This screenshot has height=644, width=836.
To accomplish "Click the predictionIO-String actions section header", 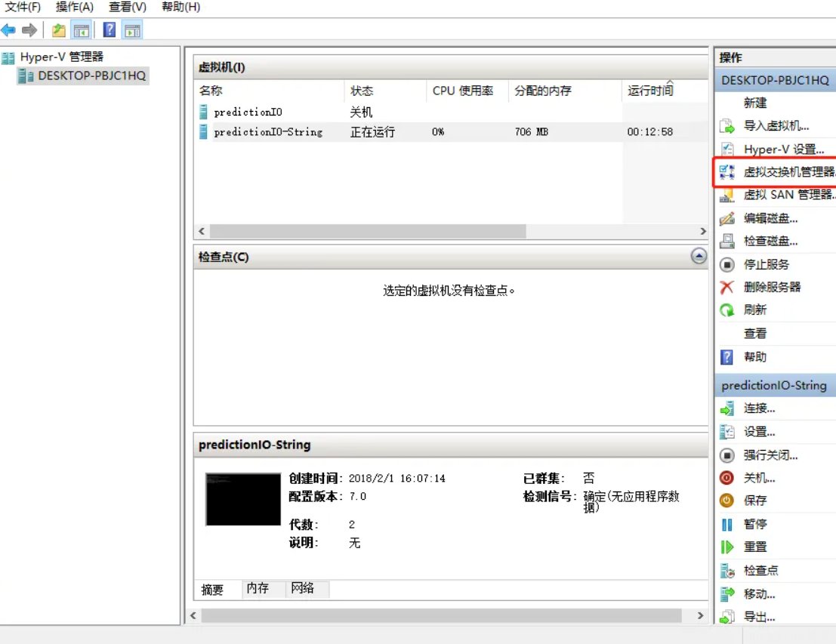I will coord(776,386).
